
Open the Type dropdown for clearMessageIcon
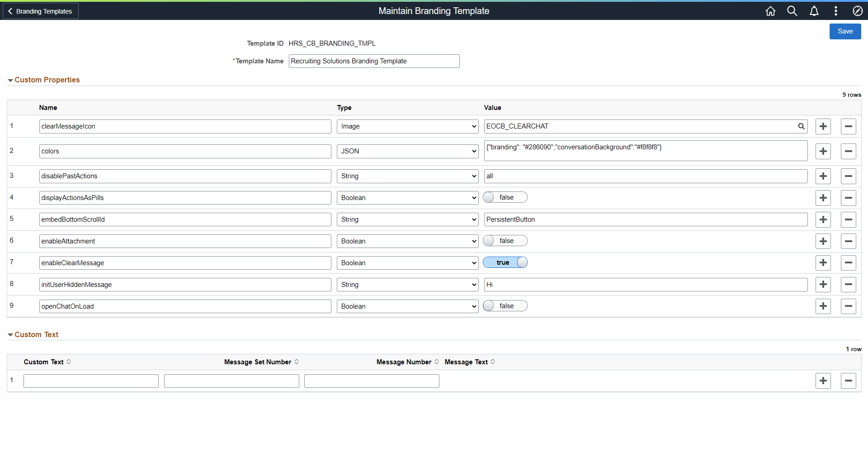point(407,126)
